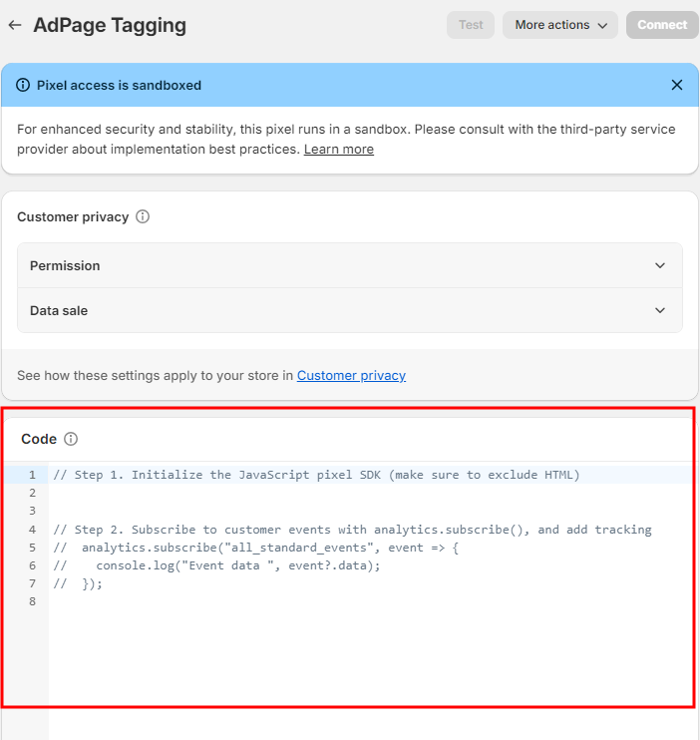This screenshot has width=700, height=740.
Task: Click empty line 2 in code editor
Action: pos(299,493)
